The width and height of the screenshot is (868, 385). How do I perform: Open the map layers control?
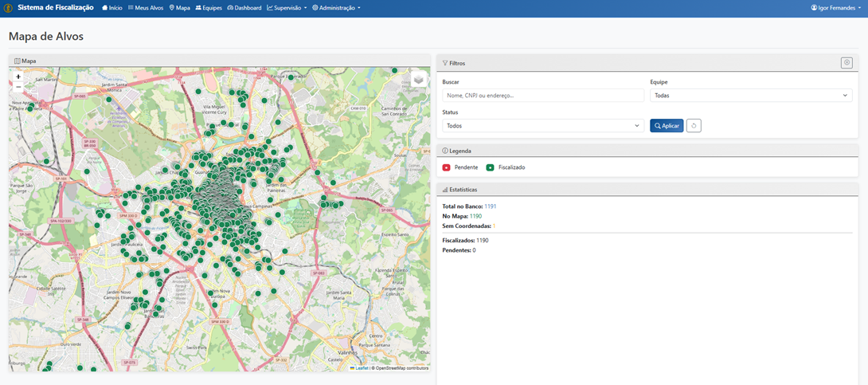coord(418,79)
